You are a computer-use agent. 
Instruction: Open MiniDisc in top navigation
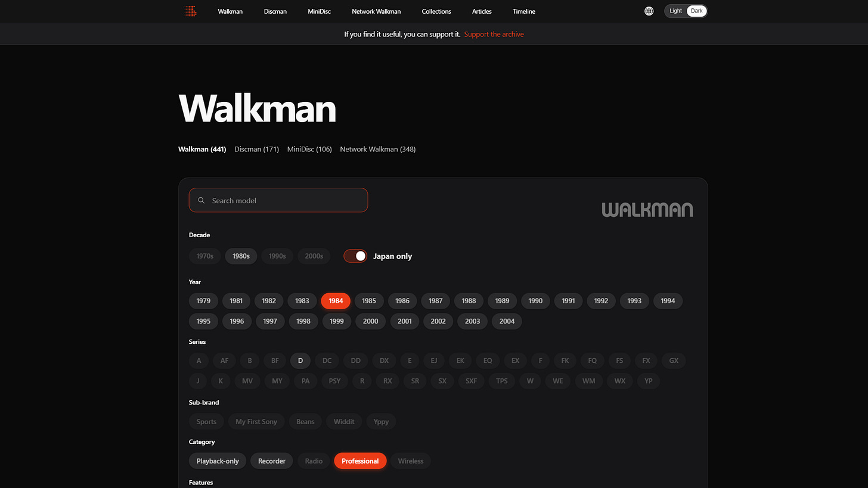(320, 11)
